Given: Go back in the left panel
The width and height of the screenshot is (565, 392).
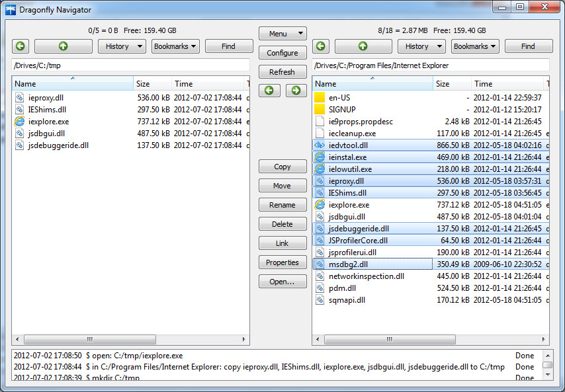Looking at the screenshot, I should (20, 46).
